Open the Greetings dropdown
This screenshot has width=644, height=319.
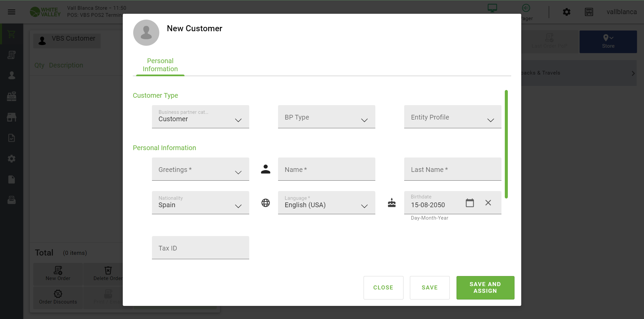coord(200,169)
